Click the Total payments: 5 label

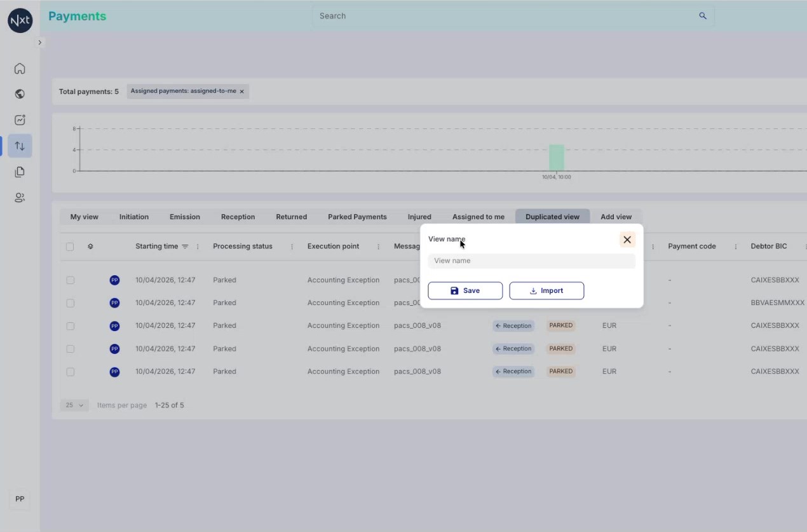pyautogui.click(x=89, y=92)
